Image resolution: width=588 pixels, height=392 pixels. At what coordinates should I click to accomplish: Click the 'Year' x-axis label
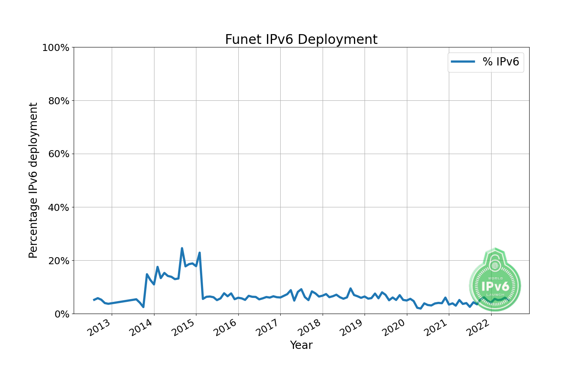(x=301, y=345)
